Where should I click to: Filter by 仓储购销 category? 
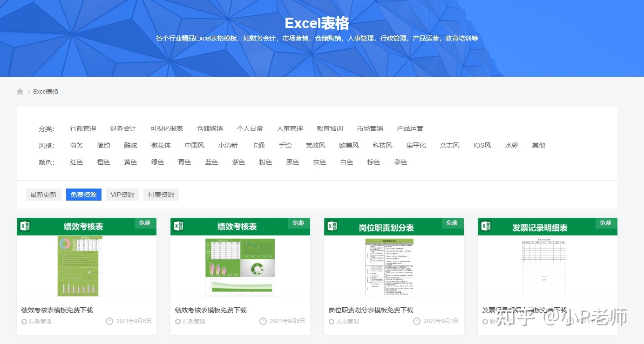[x=210, y=128]
